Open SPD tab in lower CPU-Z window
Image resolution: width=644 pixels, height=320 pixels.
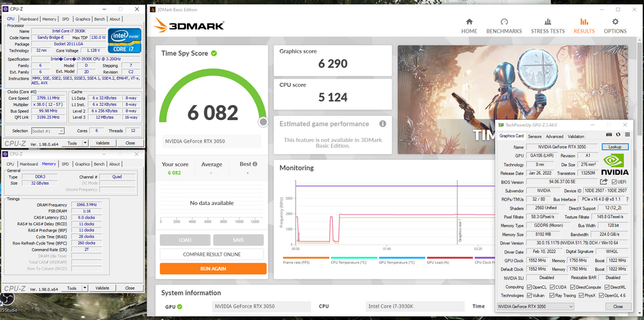(65, 164)
